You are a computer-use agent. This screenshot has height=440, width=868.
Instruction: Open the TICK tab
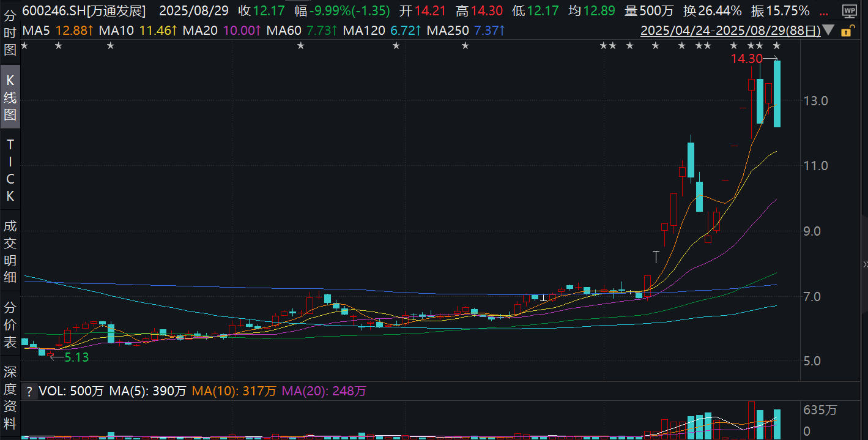pyautogui.click(x=10, y=170)
